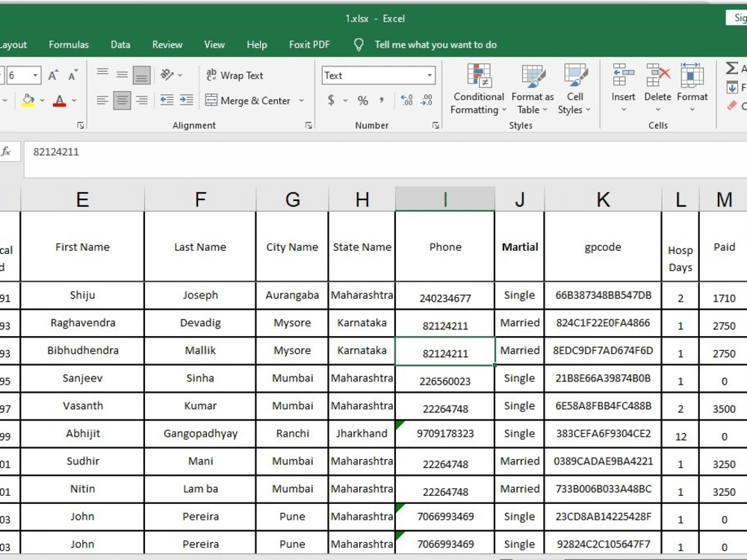Viewport: 747px width, 560px height.
Task: Click the Insert cells icon
Action: coord(623,75)
